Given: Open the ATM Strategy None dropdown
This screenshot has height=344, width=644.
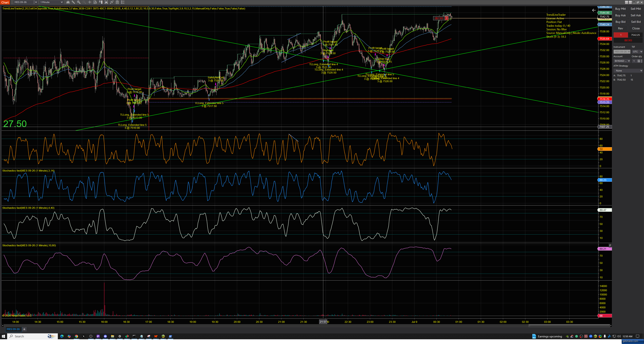Looking at the screenshot, I should pos(628,71).
